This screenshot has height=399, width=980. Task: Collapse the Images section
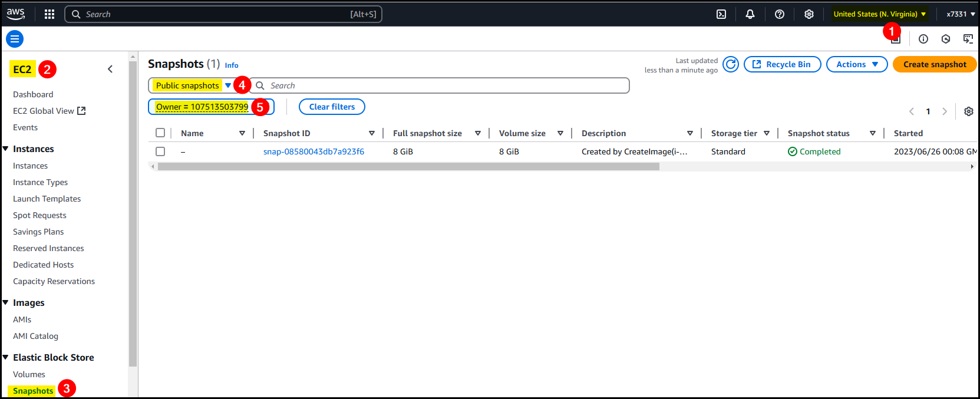click(6, 302)
